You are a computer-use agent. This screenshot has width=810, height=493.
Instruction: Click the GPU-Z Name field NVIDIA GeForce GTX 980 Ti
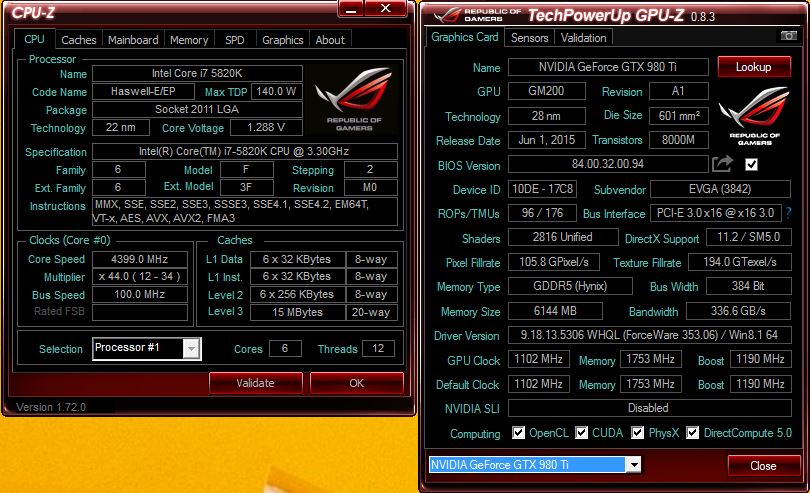[x=608, y=67]
